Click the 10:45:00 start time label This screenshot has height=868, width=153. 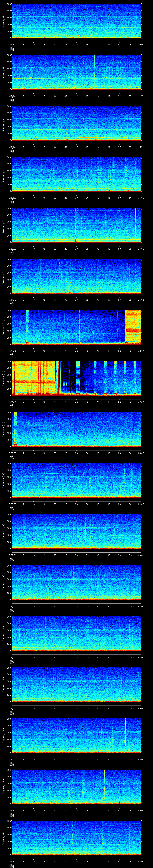coord(12,861)
